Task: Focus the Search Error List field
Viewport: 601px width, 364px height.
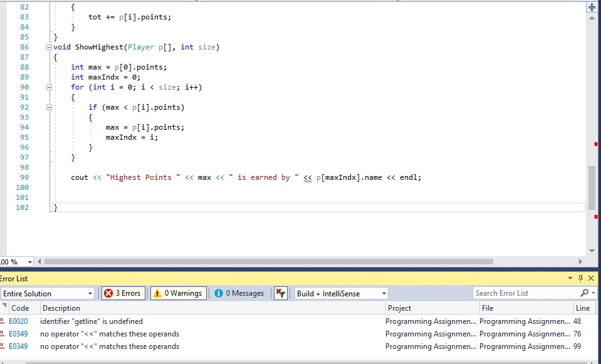Action: [x=527, y=293]
